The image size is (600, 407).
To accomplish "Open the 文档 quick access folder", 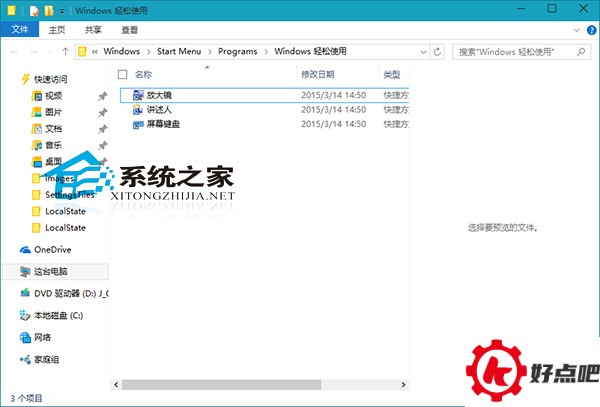I will coord(54,129).
